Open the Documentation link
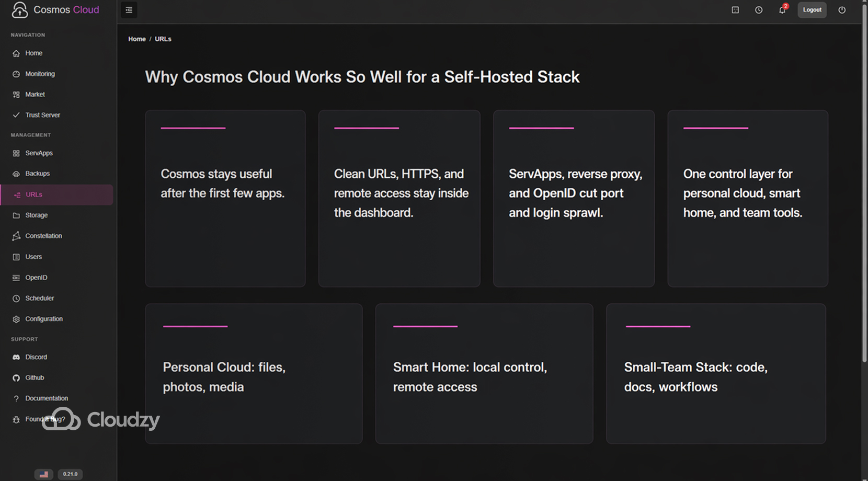Viewport: 868px width, 481px height. pyautogui.click(x=46, y=398)
